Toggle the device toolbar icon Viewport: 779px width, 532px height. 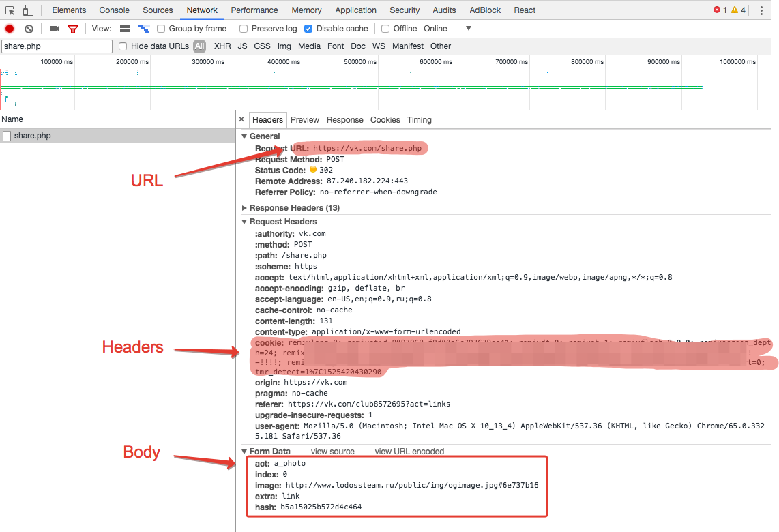(x=29, y=10)
